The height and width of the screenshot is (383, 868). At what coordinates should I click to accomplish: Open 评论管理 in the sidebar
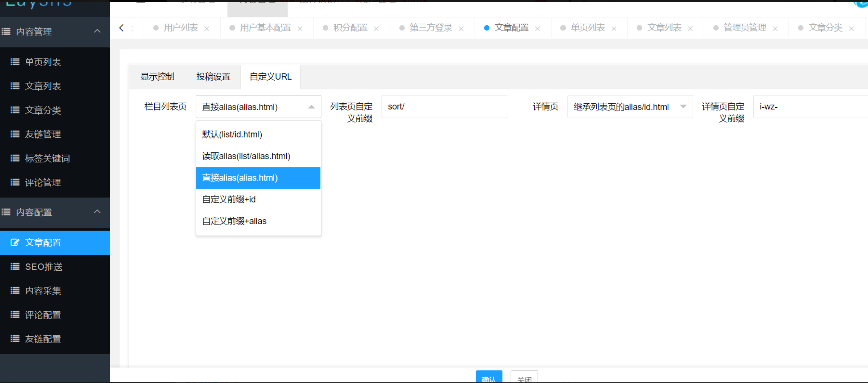click(x=55, y=182)
